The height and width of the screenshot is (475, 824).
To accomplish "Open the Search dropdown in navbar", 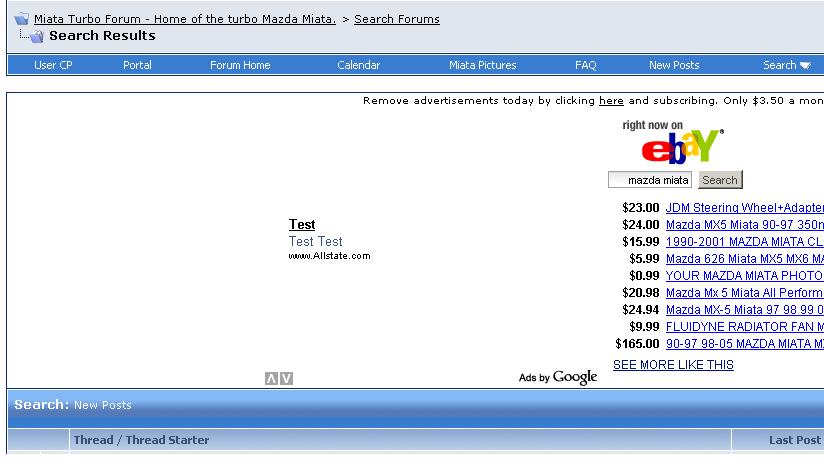I will coord(787,65).
